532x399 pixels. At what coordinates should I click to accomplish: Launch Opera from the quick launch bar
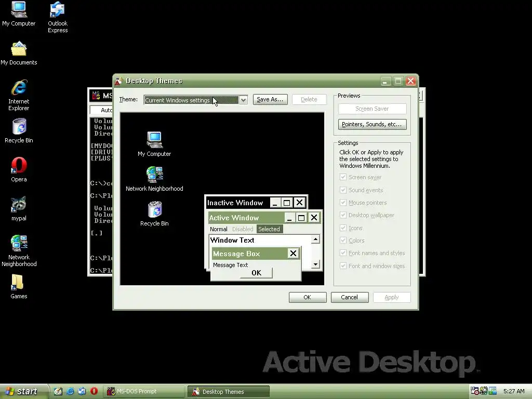[x=94, y=391]
